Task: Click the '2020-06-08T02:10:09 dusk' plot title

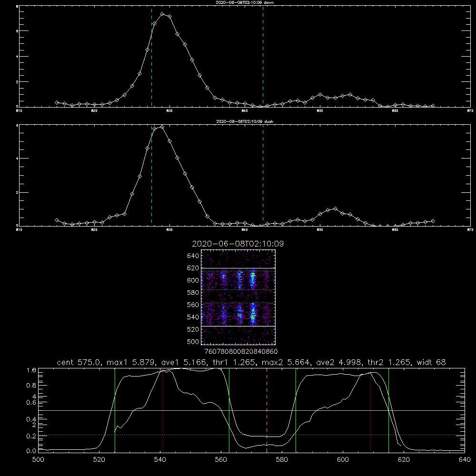Action: tap(245, 121)
